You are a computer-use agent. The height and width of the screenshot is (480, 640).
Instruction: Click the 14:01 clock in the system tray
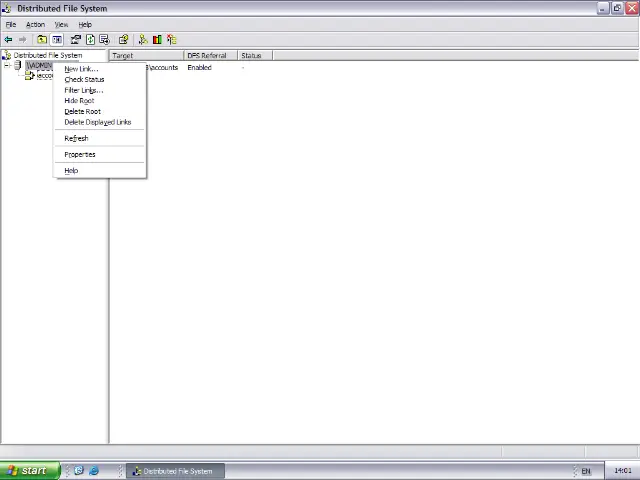[x=623, y=471]
